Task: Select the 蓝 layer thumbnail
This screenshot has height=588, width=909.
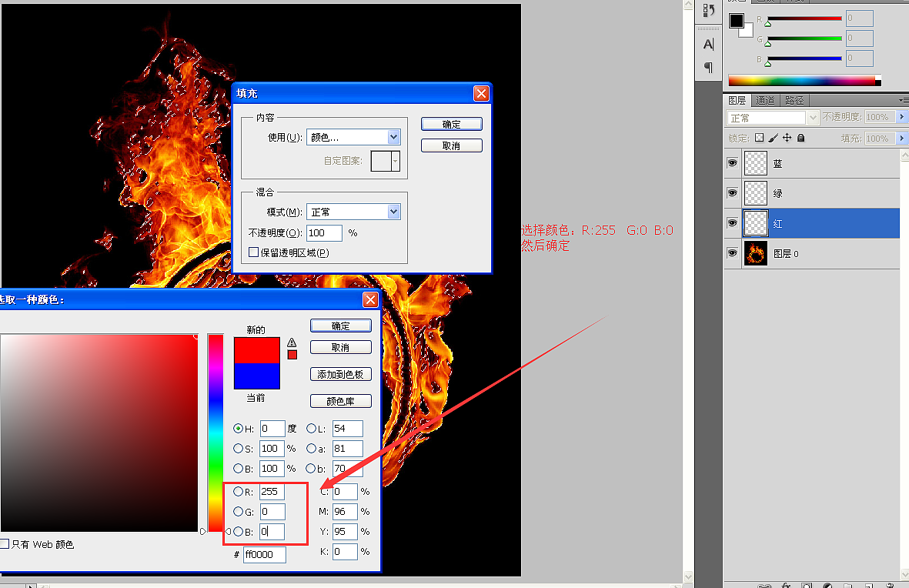Action: pyautogui.click(x=755, y=163)
